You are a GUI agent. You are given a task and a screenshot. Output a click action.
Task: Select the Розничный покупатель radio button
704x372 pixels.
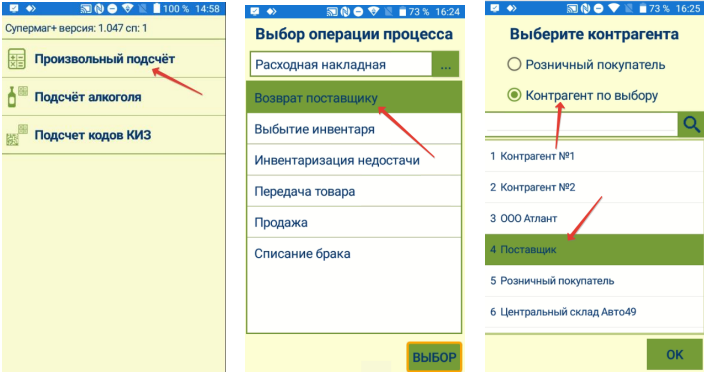tap(514, 65)
